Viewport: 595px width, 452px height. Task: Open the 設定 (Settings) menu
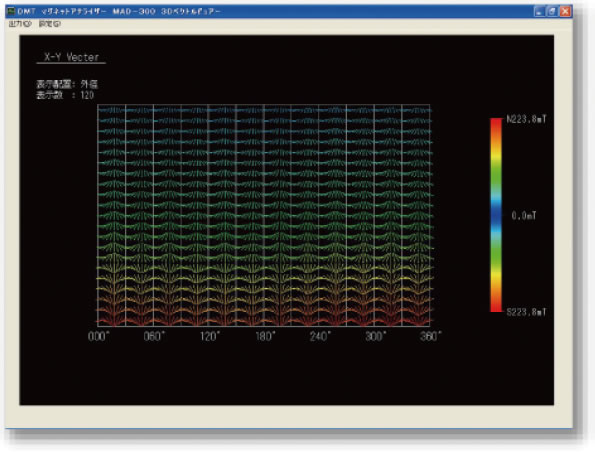pos(50,24)
